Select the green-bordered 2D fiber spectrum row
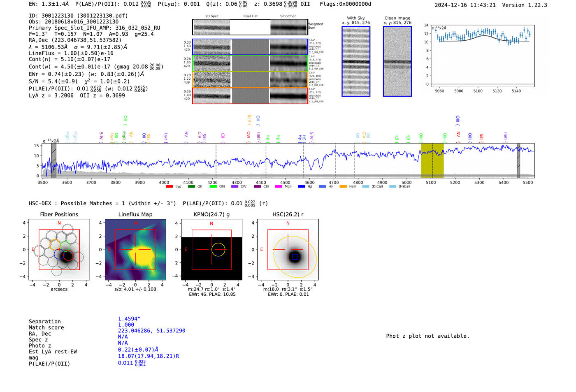Viewport: 576px width, 392px height. (x=250, y=63)
